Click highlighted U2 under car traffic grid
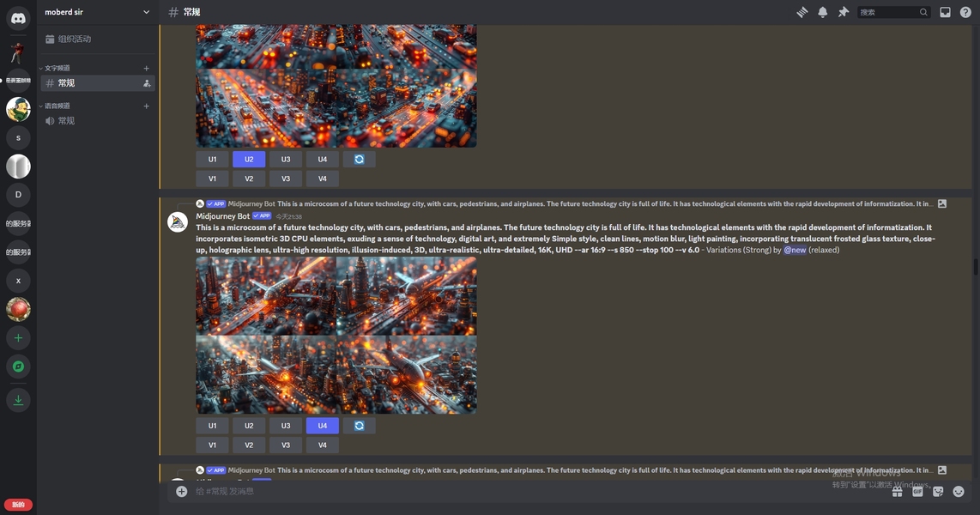Viewport: 980px width, 515px height. tap(249, 160)
